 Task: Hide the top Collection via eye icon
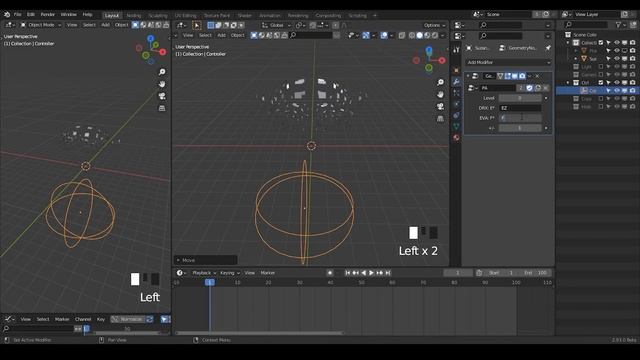point(617,42)
